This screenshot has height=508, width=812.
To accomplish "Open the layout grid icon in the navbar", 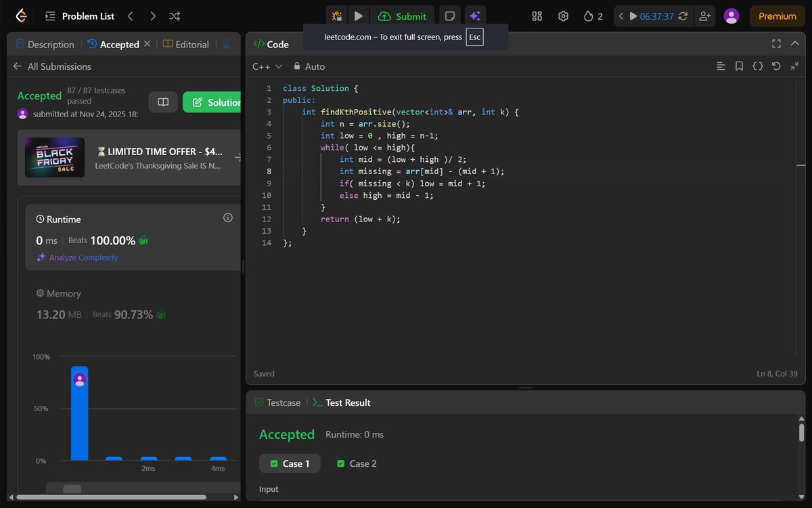I will coord(537,16).
